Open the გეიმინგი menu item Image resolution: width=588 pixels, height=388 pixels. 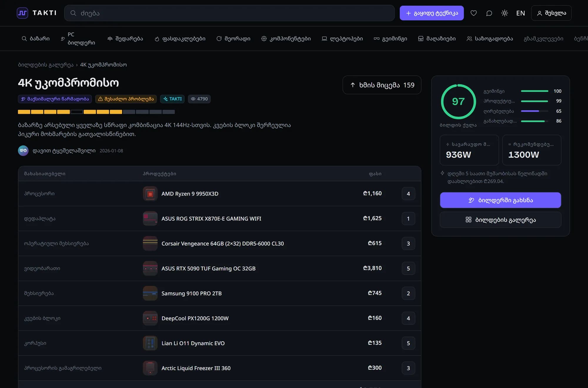pyautogui.click(x=390, y=39)
